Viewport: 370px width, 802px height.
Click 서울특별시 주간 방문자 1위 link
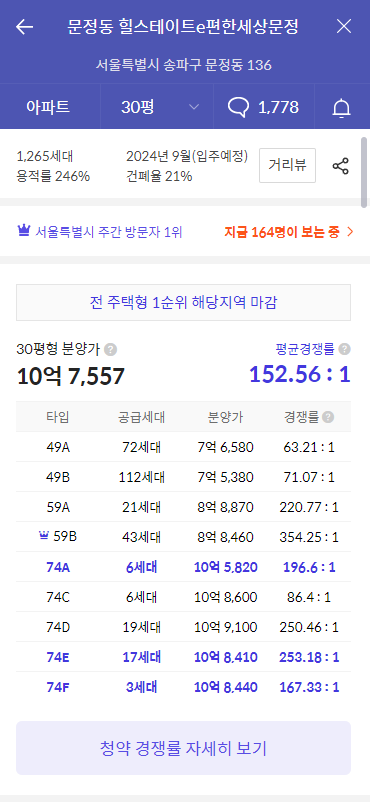point(109,232)
